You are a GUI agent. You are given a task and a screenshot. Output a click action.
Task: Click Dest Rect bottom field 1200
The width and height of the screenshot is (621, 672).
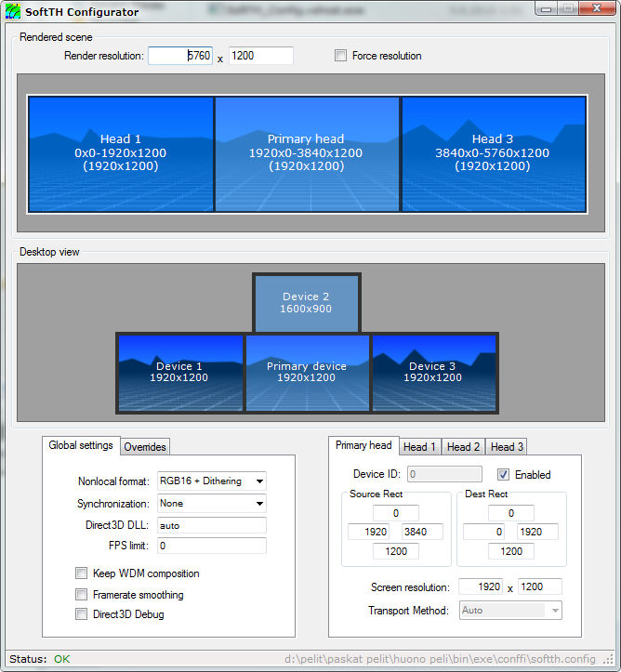tap(511, 551)
